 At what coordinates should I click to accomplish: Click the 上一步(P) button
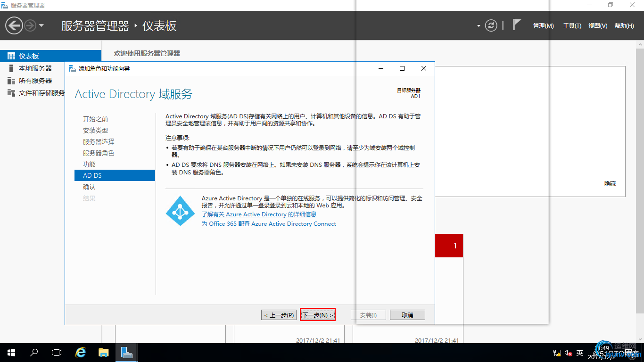(x=279, y=315)
